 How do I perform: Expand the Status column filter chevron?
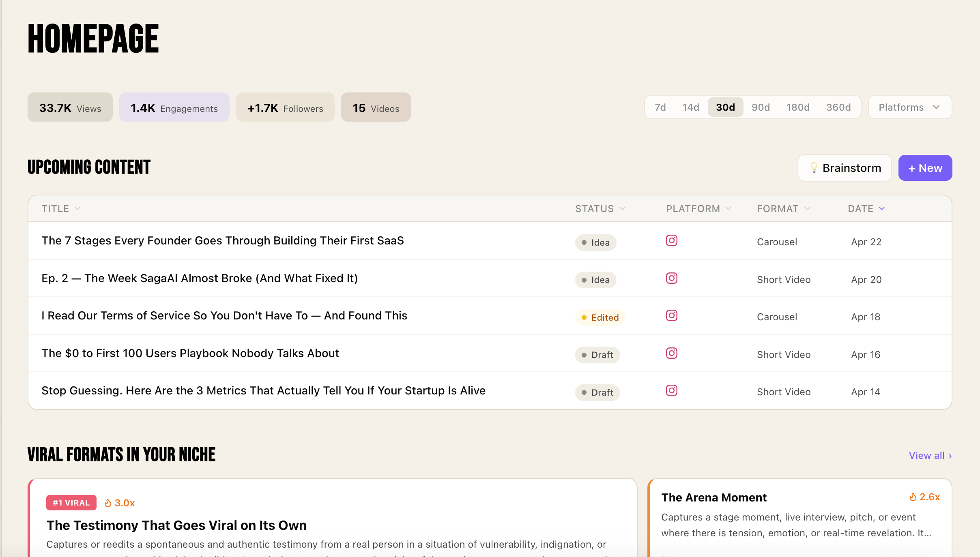pos(622,209)
